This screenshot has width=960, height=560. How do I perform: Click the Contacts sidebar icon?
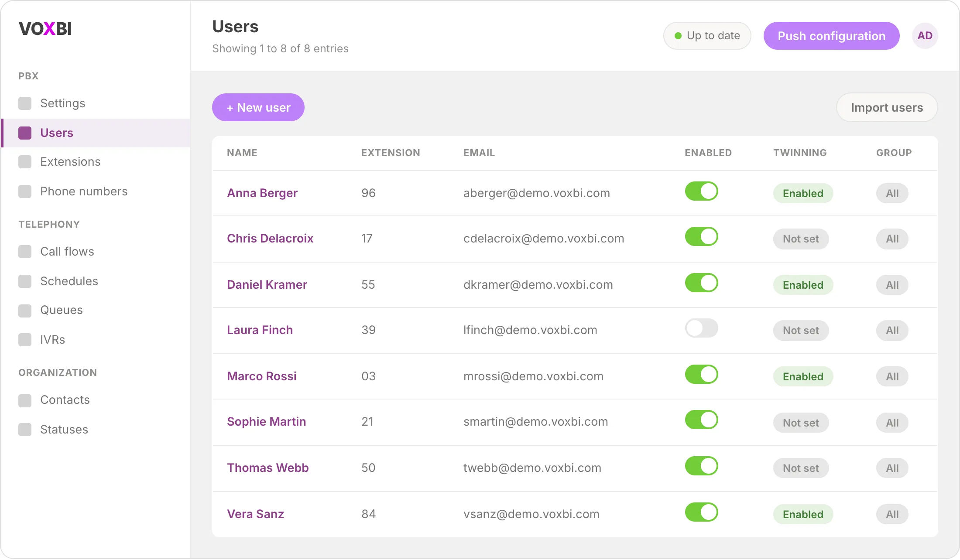[25, 401]
